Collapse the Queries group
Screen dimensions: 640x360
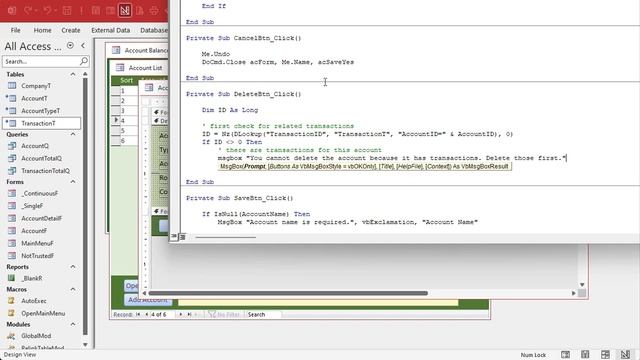(x=73, y=134)
